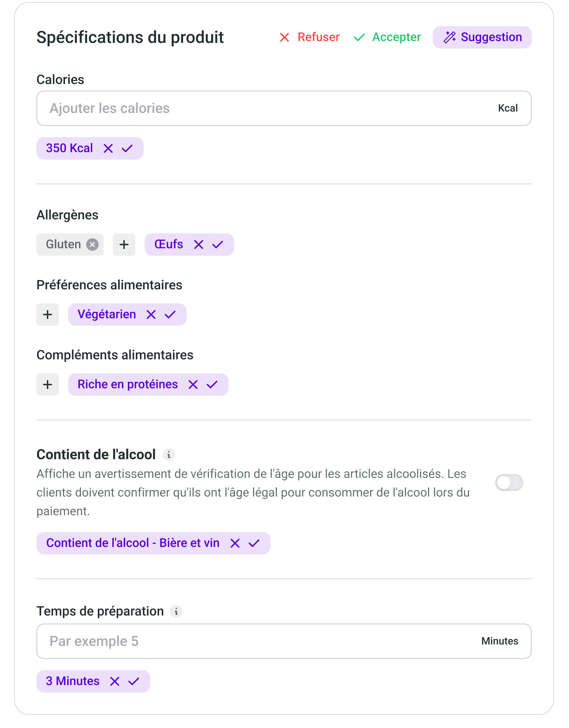The image size is (569, 728).
Task: Add a Compléments alimentaires item
Action: click(48, 385)
